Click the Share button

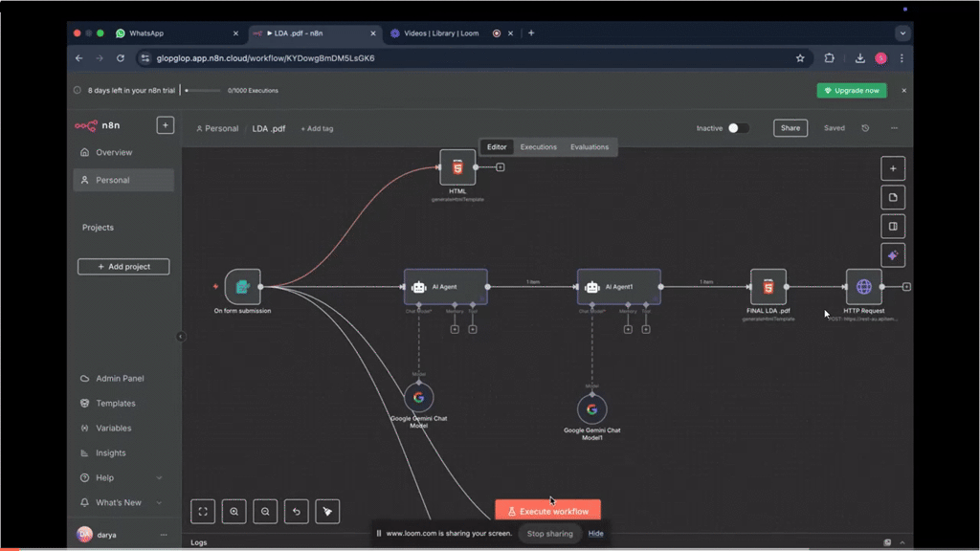[790, 128]
